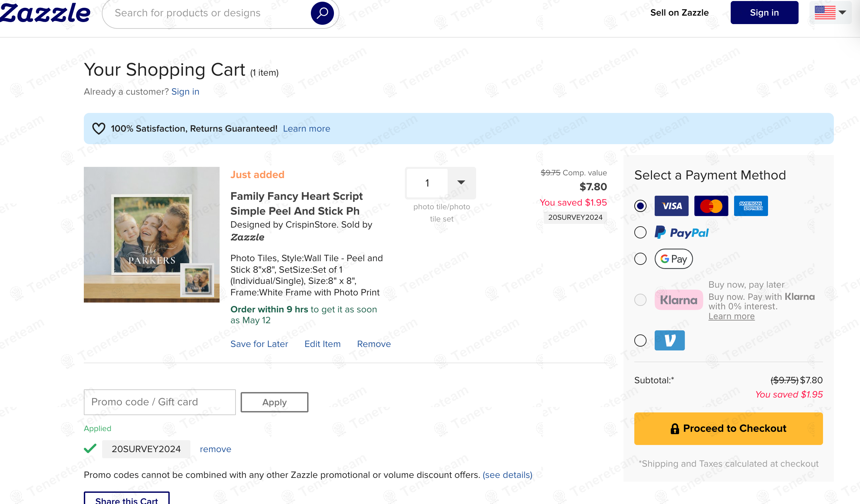The height and width of the screenshot is (504, 860).
Task: Click the American Express icon
Action: pyautogui.click(x=750, y=206)
